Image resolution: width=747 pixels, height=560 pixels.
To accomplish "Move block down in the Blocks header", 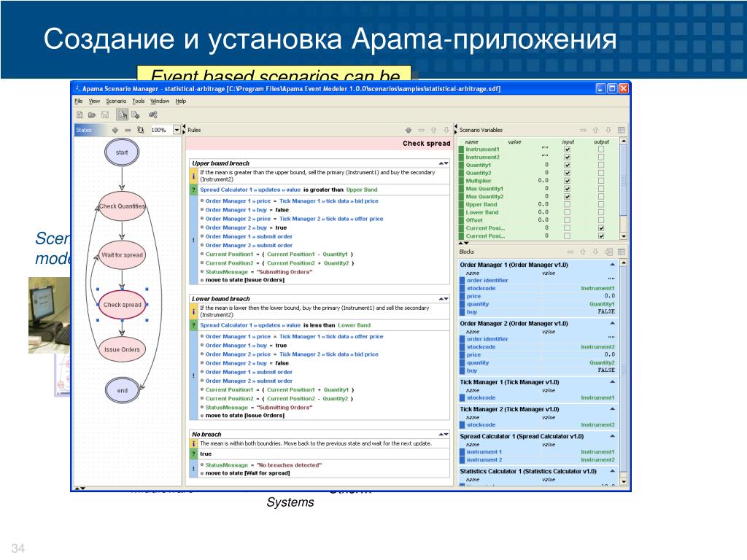I will (x=595, y=252).
